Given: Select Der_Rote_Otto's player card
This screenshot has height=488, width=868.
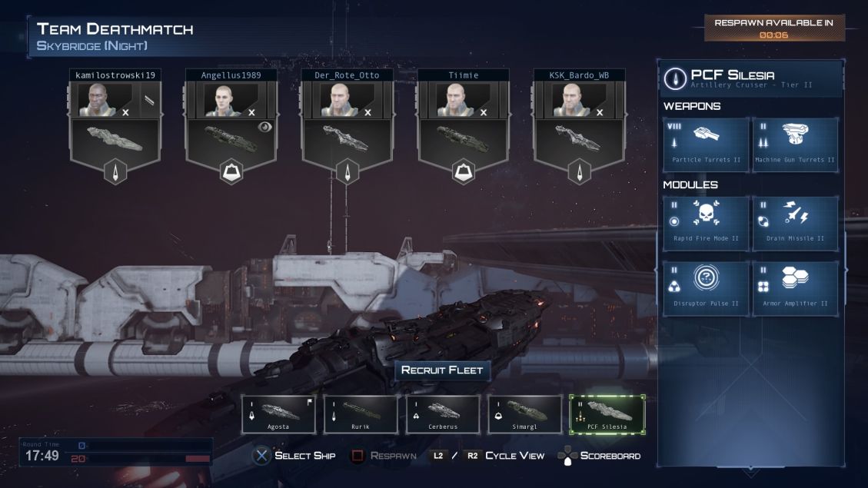Looking at the screenshot, I should click(x=347, y=126).
